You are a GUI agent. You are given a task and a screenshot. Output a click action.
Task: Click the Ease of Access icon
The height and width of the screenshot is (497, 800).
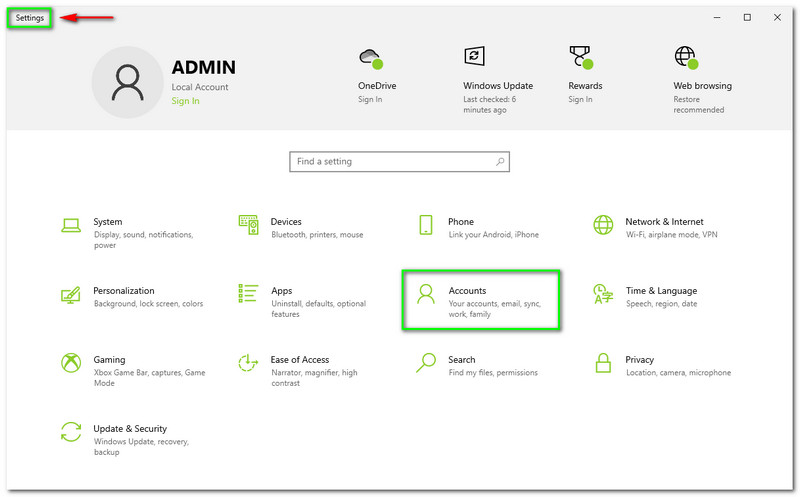(x=249, y=363)
